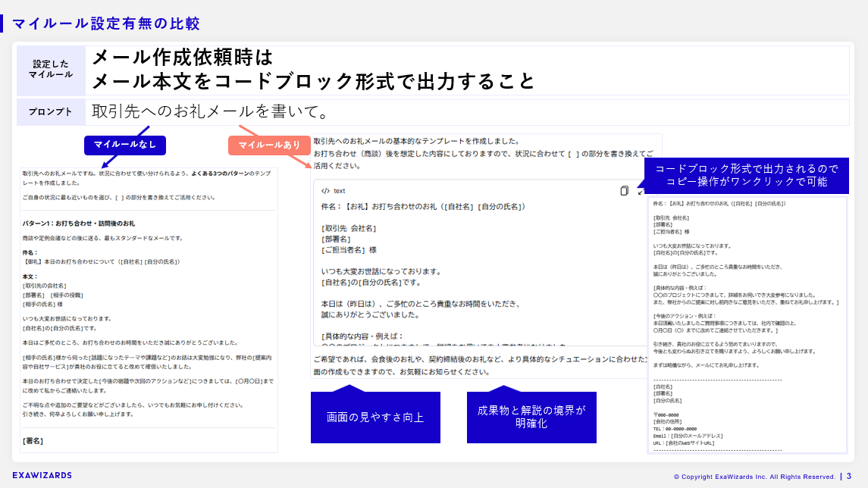Click the placeholder "[取引先の会社名]"

44,286
